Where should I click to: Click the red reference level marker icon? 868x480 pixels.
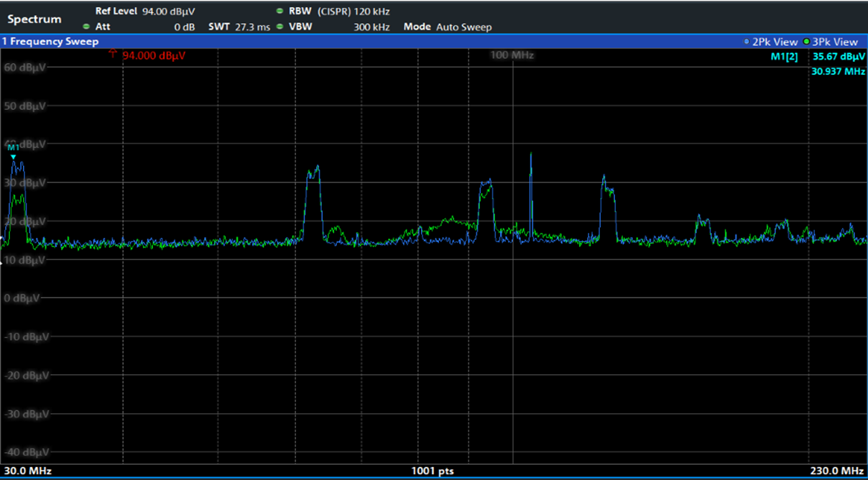[113, 55]
